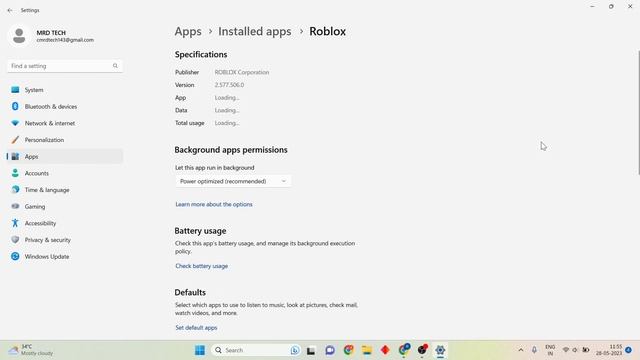Open Bluetooth & devices settings
The height and width of the screenshot is (360, 640).
coord(65,107)
